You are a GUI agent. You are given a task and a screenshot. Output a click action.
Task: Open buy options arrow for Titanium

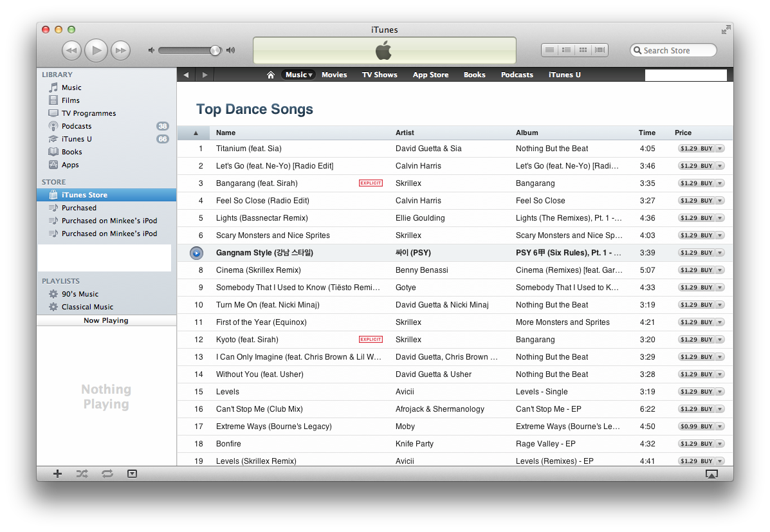[x=720, y=149]
